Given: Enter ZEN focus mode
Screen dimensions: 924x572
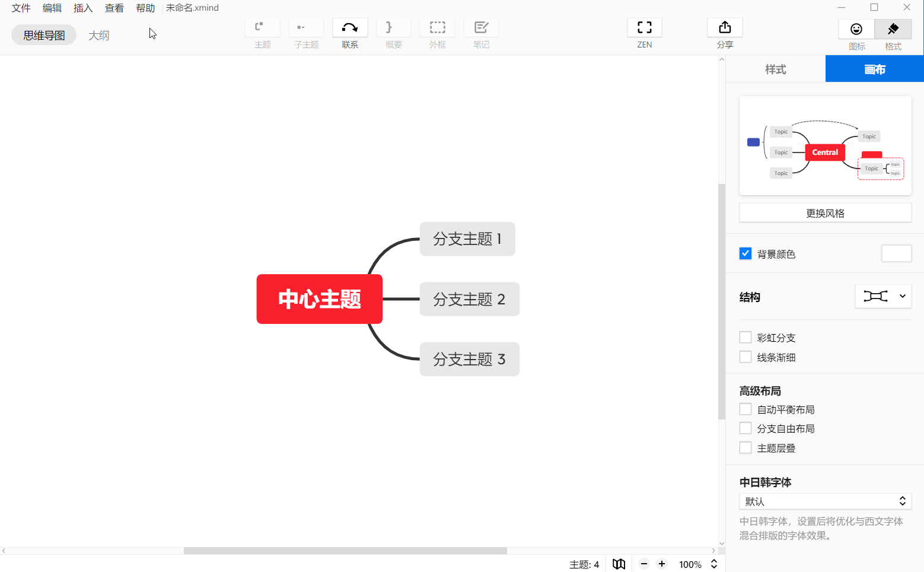Looking at the screenshot, I should [x=644, y=33].
